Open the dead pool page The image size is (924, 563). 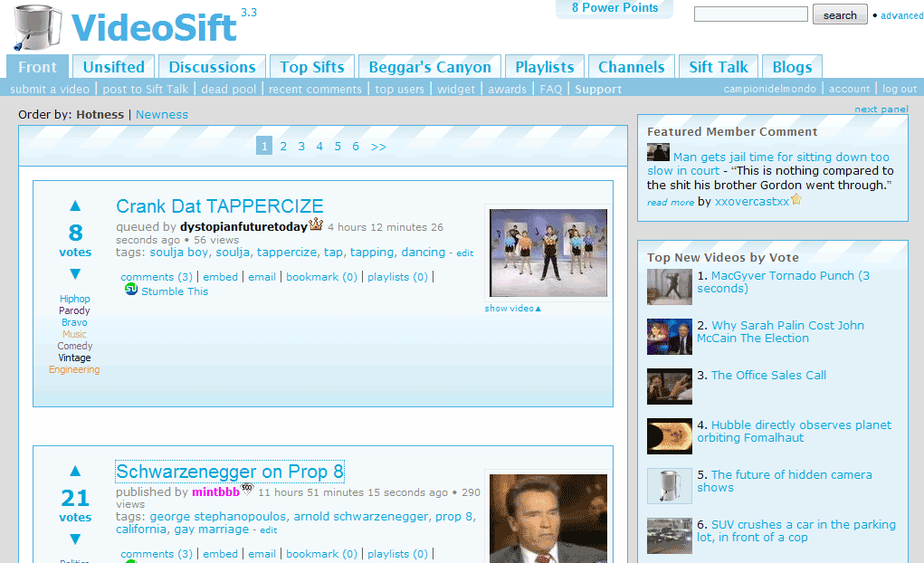click(x=229, y=89)
